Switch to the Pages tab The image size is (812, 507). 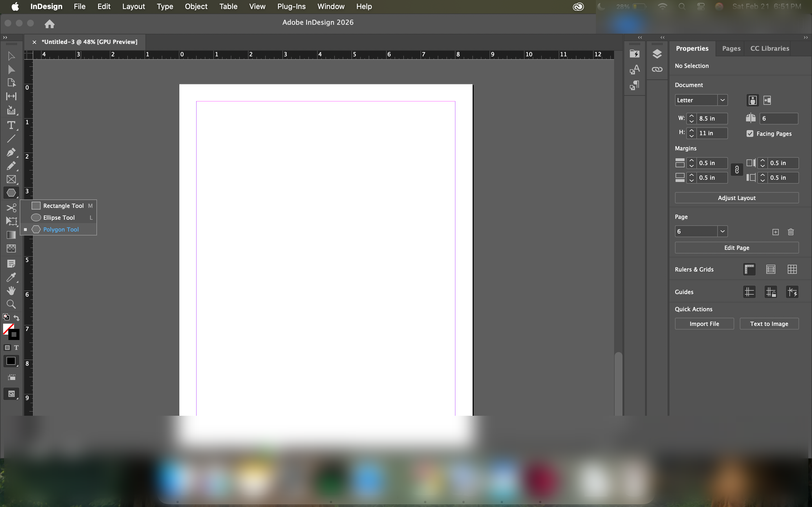[731, 48]
